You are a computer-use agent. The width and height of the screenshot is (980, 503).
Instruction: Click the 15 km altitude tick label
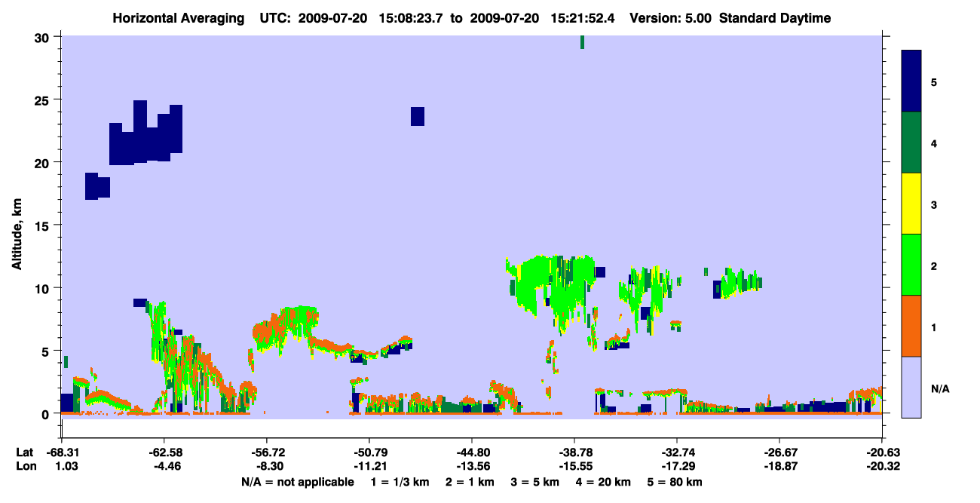click(x=43, y=225)
